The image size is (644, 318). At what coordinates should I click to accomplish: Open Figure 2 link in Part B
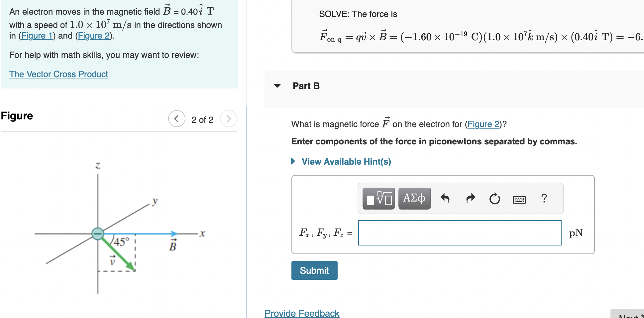tap(484, 124)
